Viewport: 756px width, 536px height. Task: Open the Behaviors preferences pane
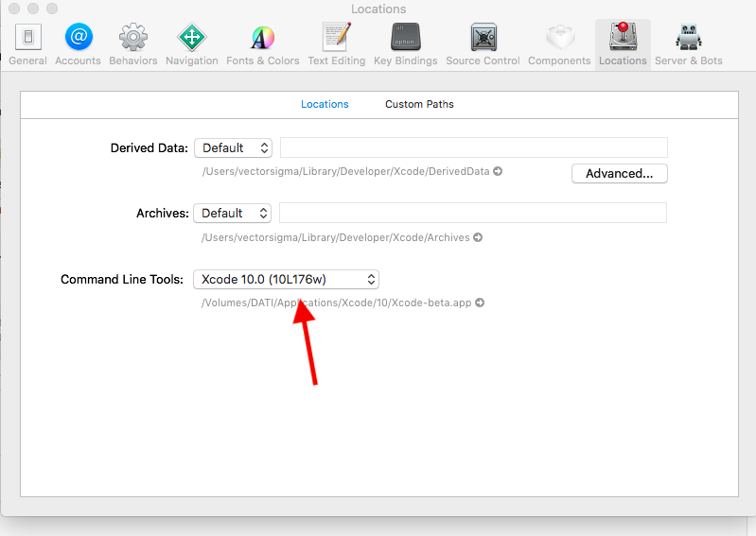pyautogui.click(x=133, y=44)
